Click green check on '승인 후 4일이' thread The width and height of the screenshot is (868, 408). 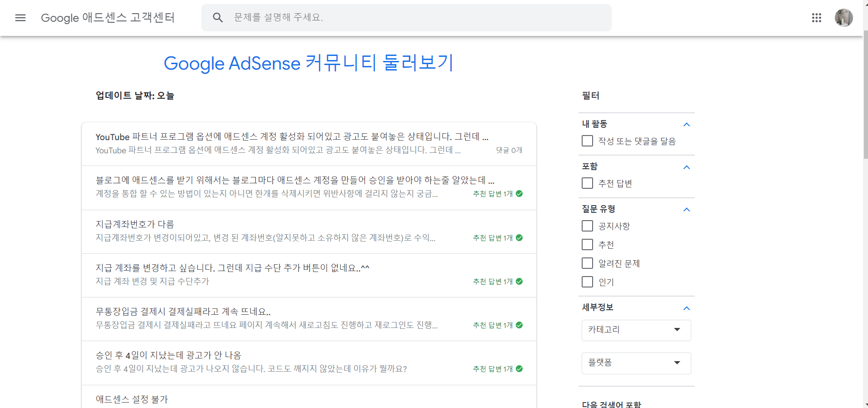pos(519,368)
